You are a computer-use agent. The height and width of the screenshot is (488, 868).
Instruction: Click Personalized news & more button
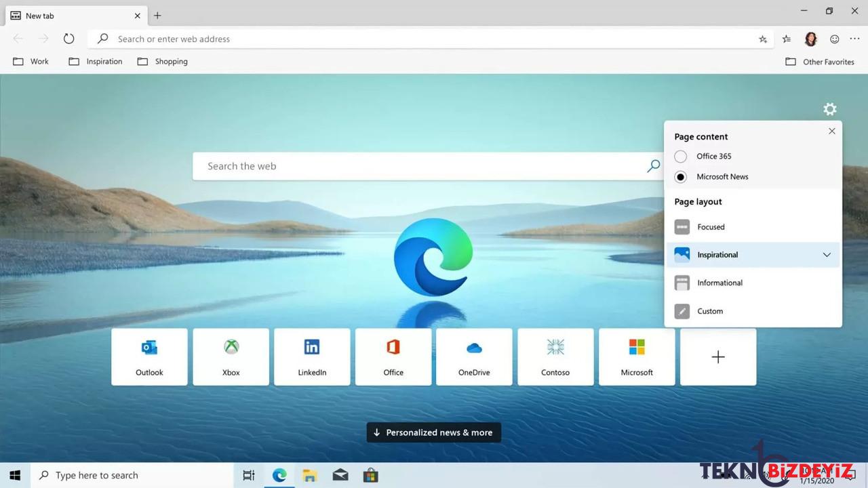point(434,432)
